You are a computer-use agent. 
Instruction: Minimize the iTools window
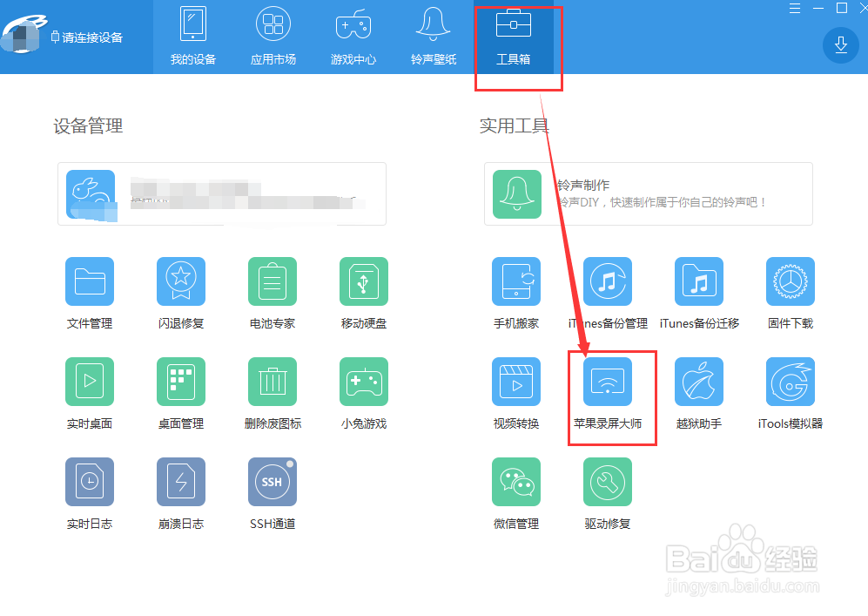point(818,9)
